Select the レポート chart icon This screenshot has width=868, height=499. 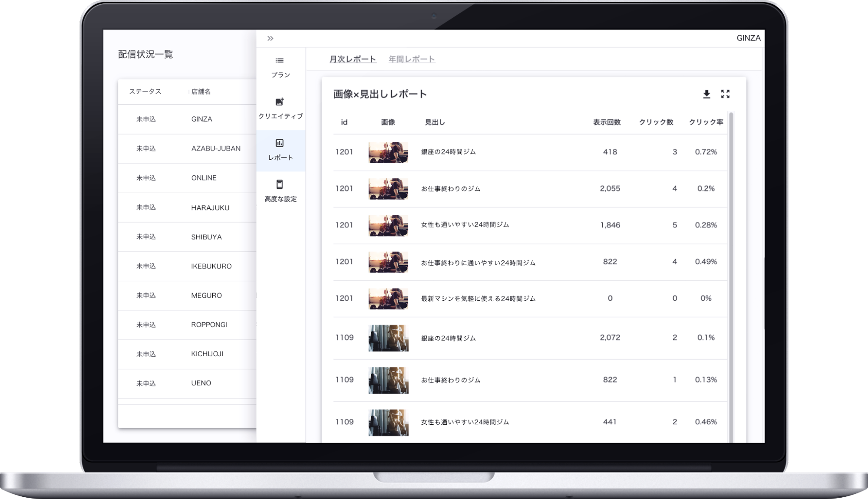tap(280, 143)
